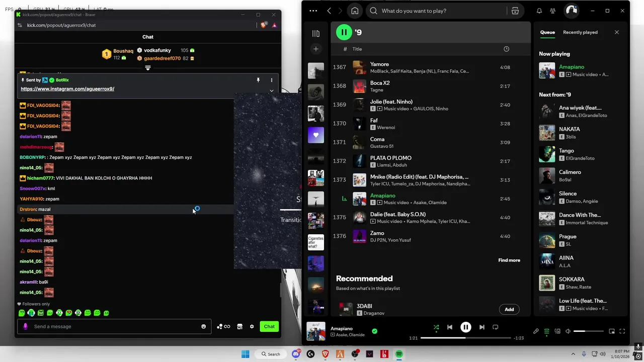Open Browse icon in search bar
Viewport: 644px width, 362px height.
point(515,11)
